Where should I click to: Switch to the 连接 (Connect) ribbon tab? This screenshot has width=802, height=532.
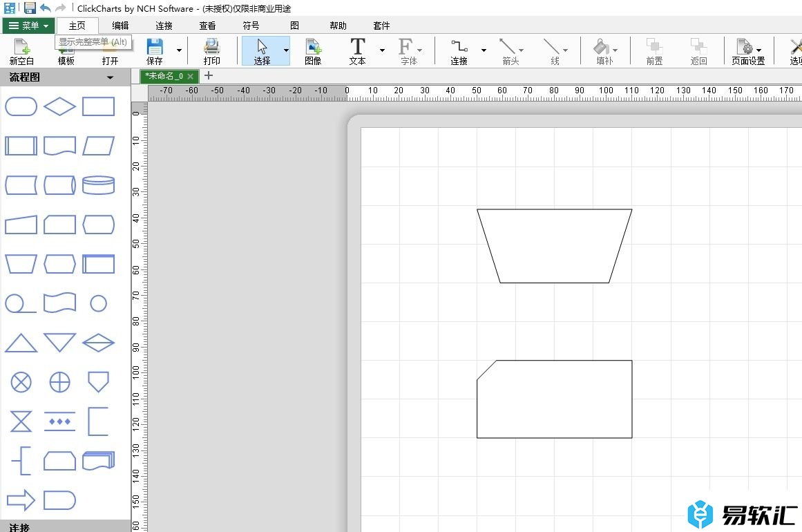click(164, 26)
